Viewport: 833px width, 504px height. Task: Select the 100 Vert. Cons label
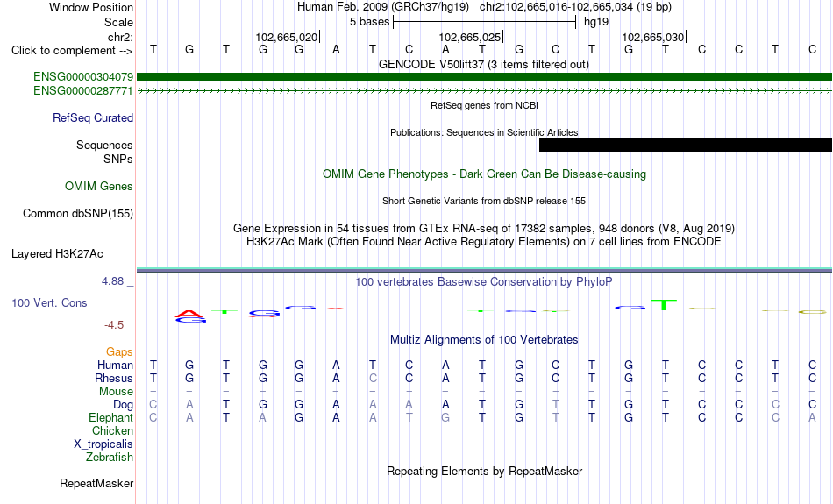pyautogui.click(x=49, y=302)
